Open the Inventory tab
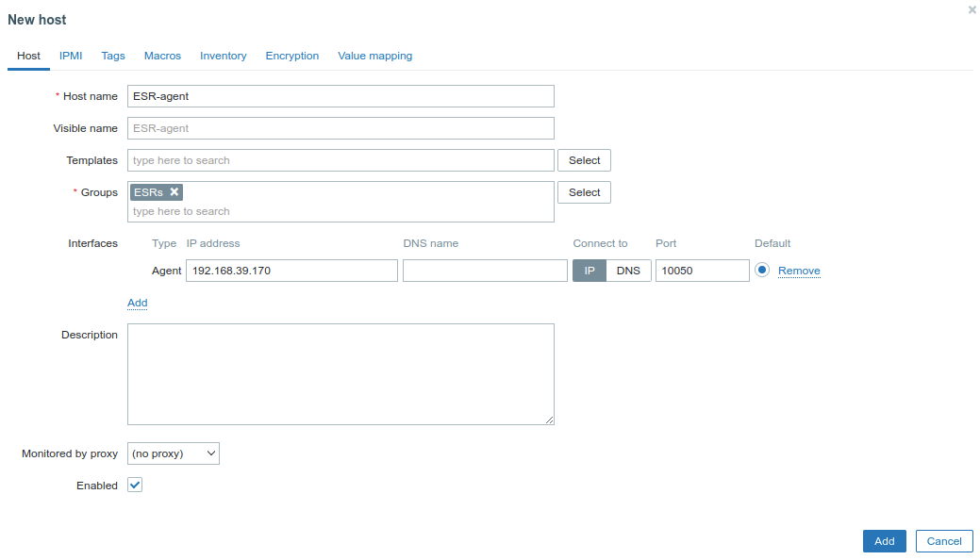The height and width of the screenshot is (560, 980). (223, 56)
